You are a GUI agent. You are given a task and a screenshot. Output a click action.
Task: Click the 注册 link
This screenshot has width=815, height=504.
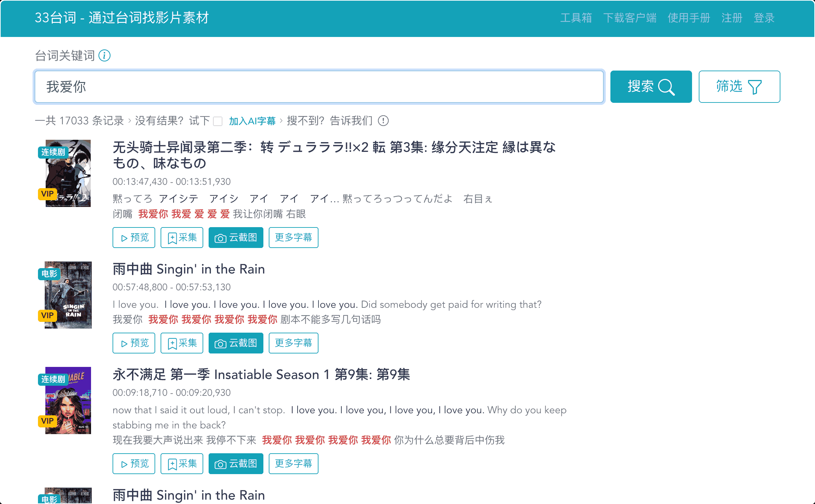tap(732, 18)
